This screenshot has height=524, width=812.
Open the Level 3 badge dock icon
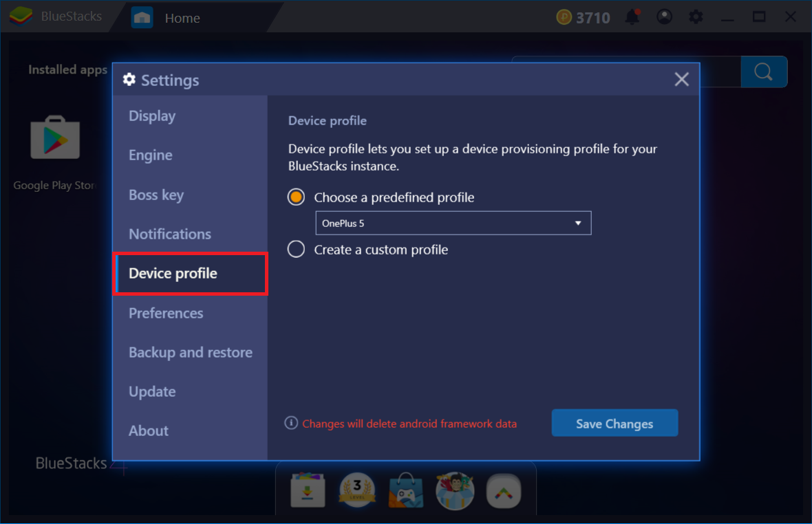coord(357,490)
